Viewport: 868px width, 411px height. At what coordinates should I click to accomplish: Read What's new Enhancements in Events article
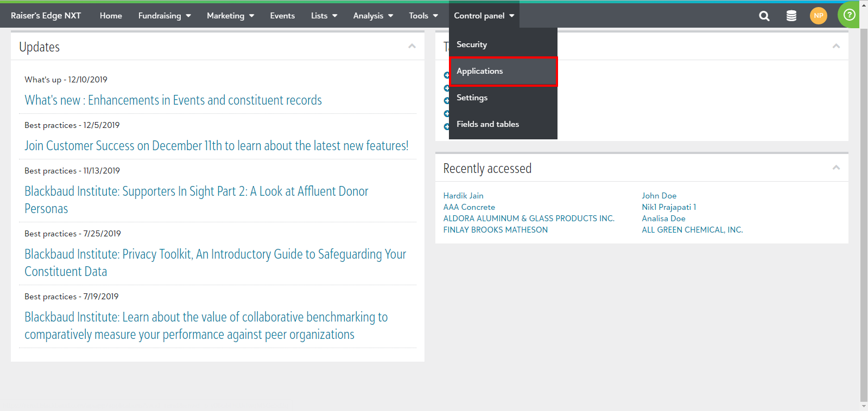(x=173, y=100)
